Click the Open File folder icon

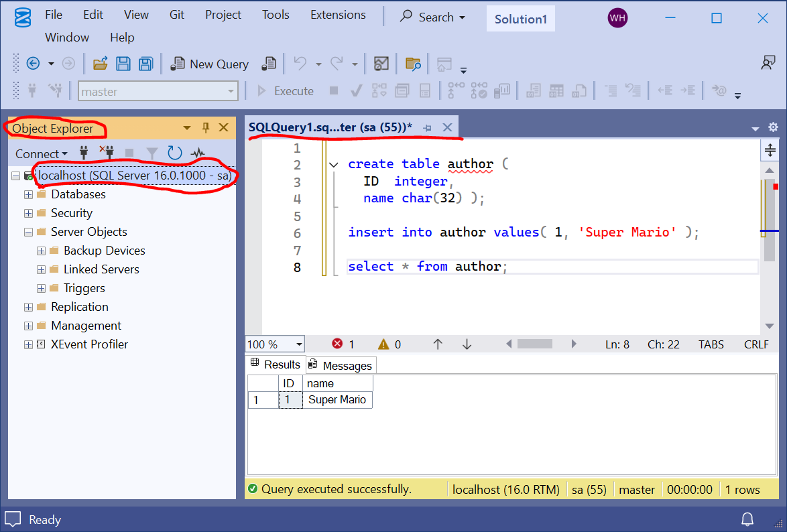(x=100, y=64)
